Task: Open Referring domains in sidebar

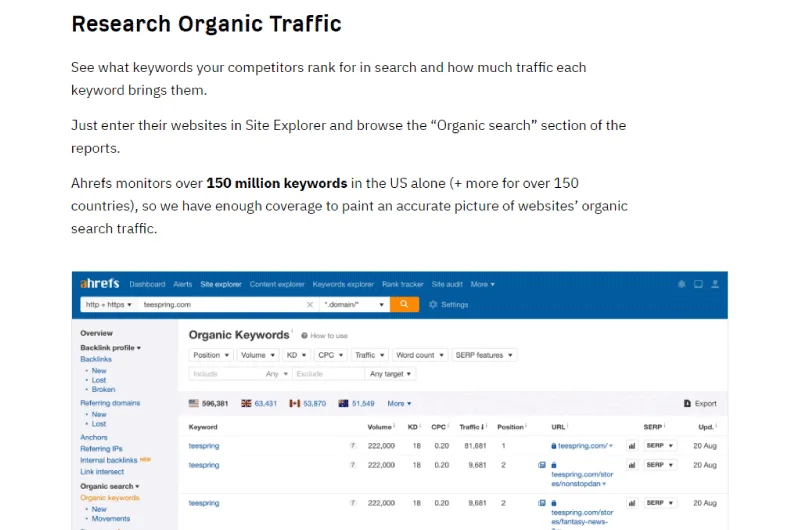Action: point(110,403)
